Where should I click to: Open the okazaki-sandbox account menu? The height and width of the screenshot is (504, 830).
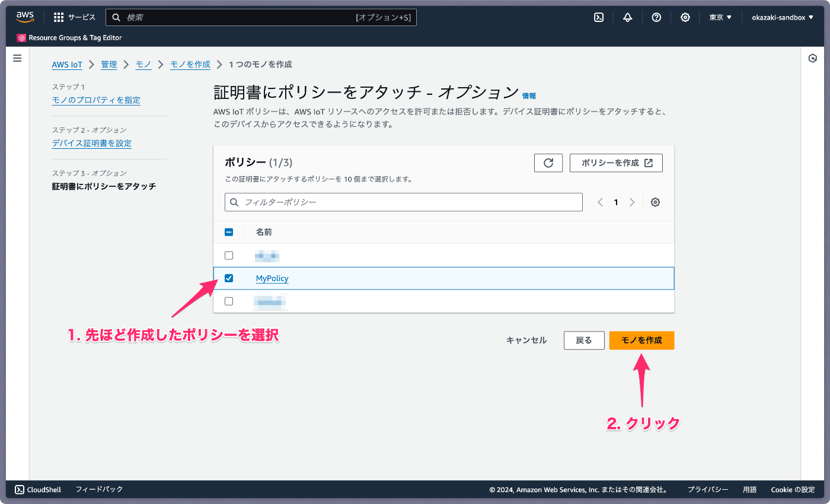pyautogui.click(x=782, y=17)
